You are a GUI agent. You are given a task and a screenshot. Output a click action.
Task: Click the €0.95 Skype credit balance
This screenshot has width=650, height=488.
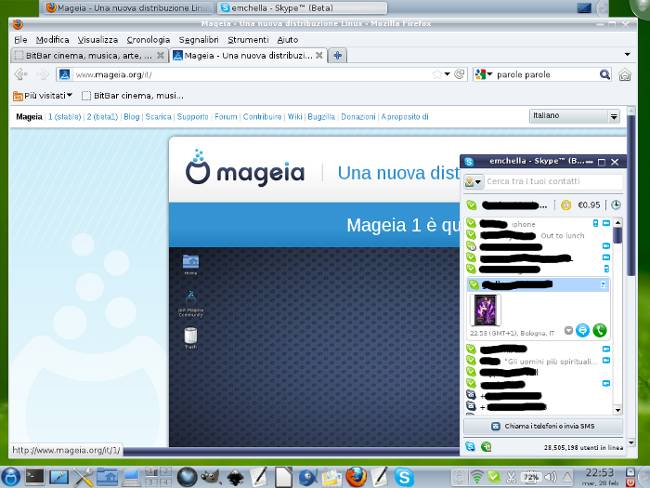[589, 205]
